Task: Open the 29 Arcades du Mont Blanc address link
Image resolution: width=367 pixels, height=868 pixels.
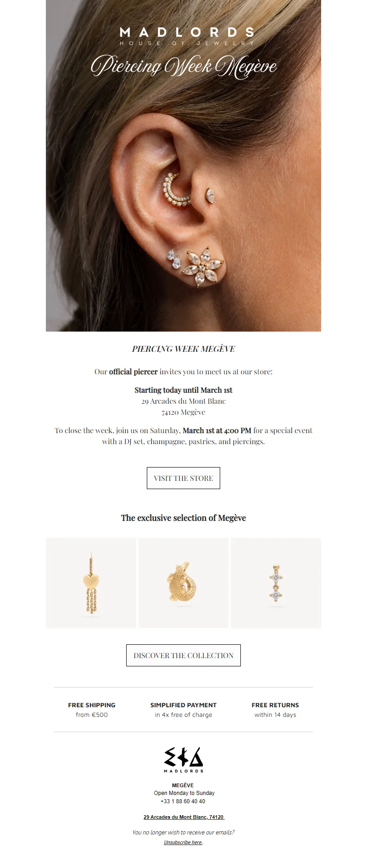Action: click(183, 817)
